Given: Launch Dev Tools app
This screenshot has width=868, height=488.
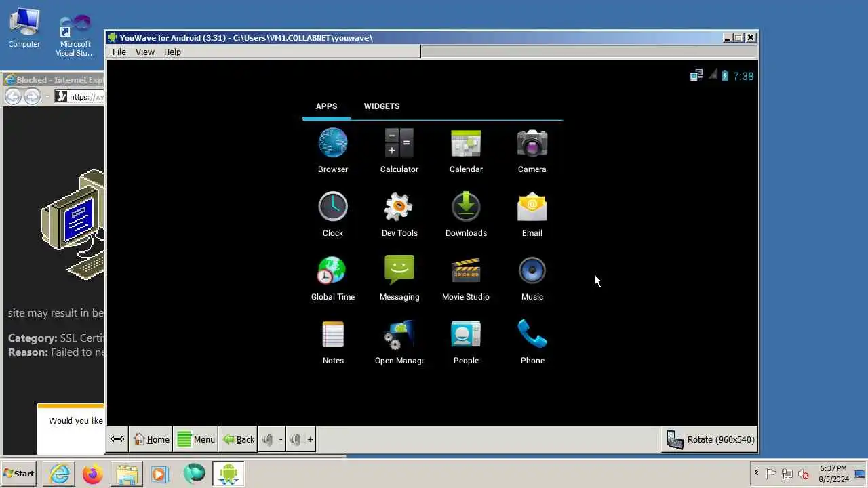Looking at the screenshot, I should click(399, 214).
